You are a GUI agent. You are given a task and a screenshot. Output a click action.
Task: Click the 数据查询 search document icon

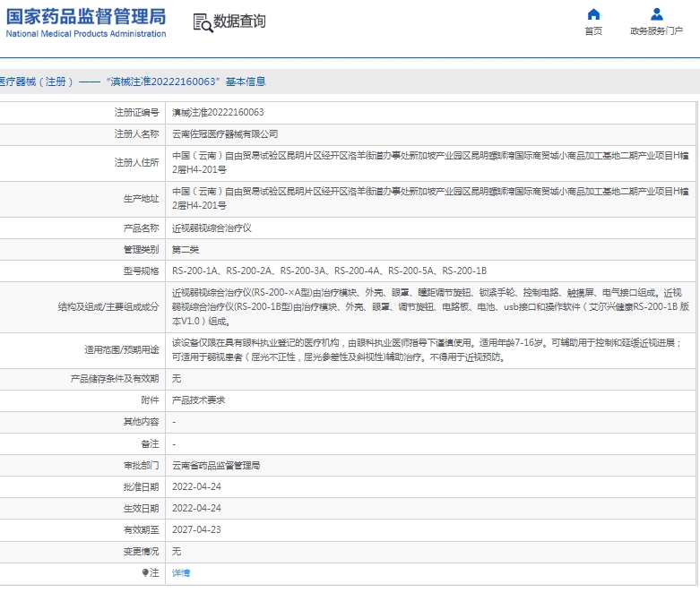point(203,22)
